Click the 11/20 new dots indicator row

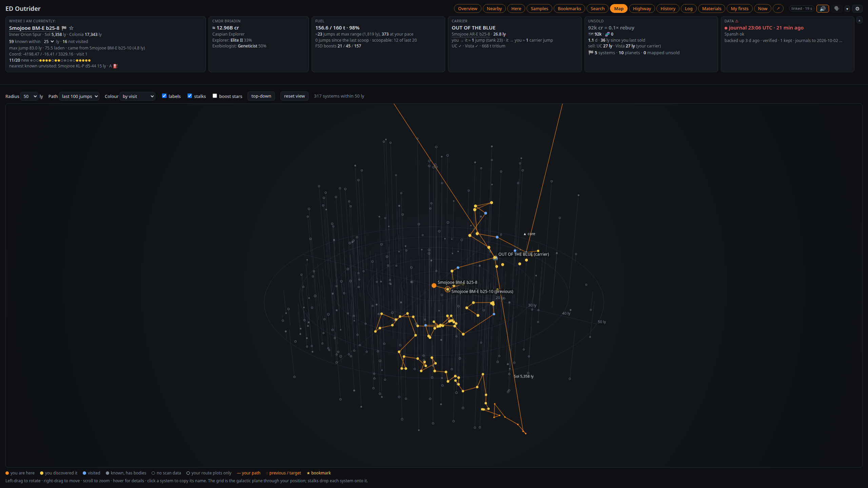coord(50,60)
